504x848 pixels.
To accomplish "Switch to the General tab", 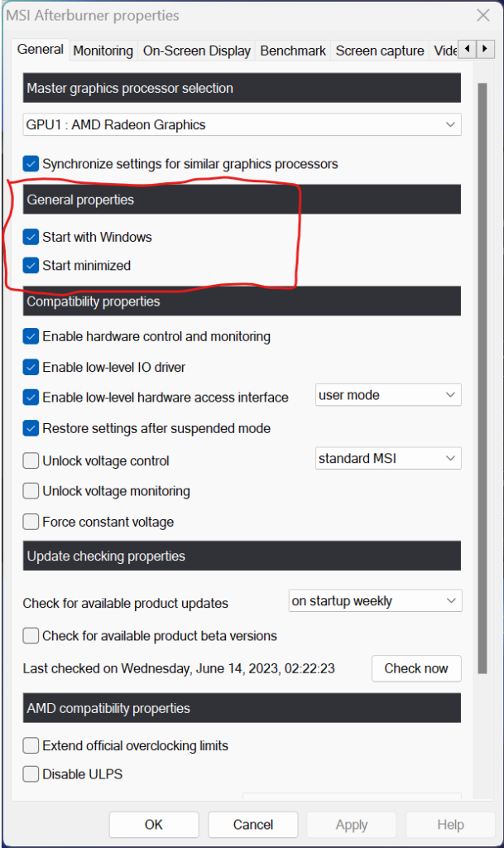I will (x=40, y=49).
